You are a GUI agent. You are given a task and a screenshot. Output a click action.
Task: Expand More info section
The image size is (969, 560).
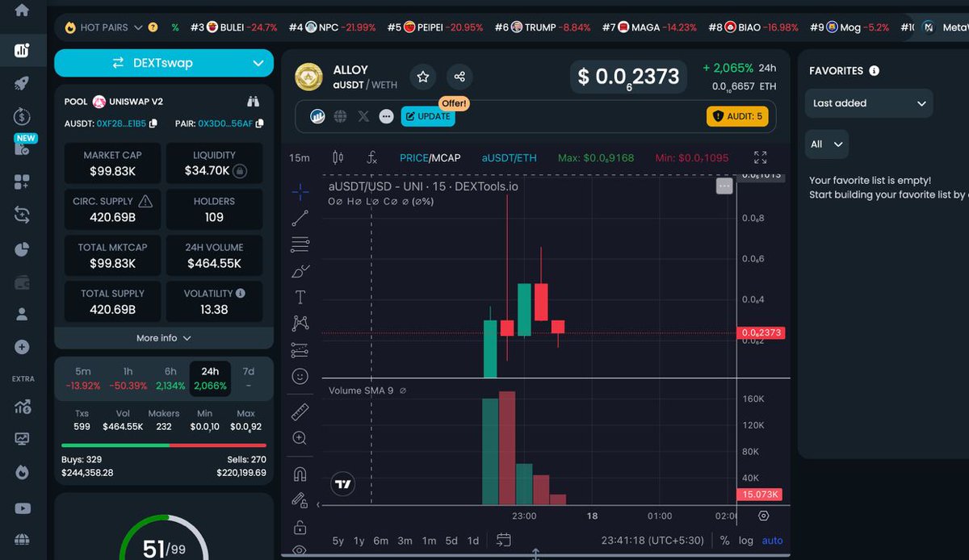pyautogui.click(x=164, y=338)
